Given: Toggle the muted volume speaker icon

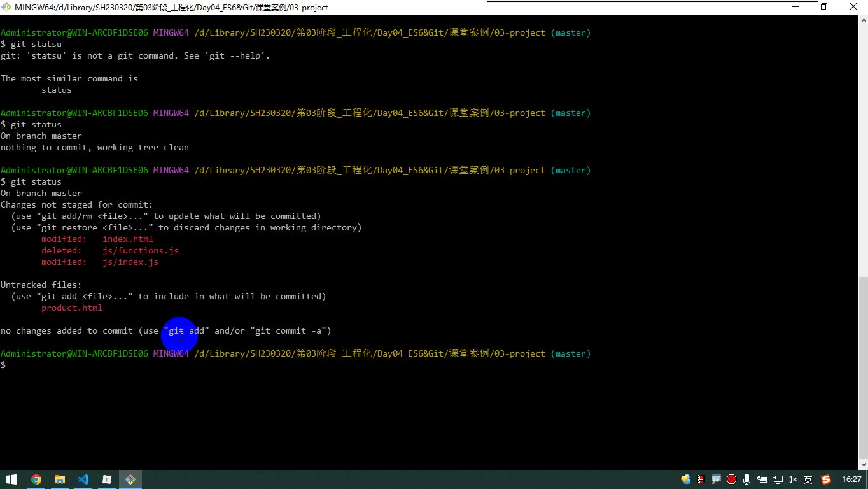Looking at the screenshot, I should coord(792,479).
